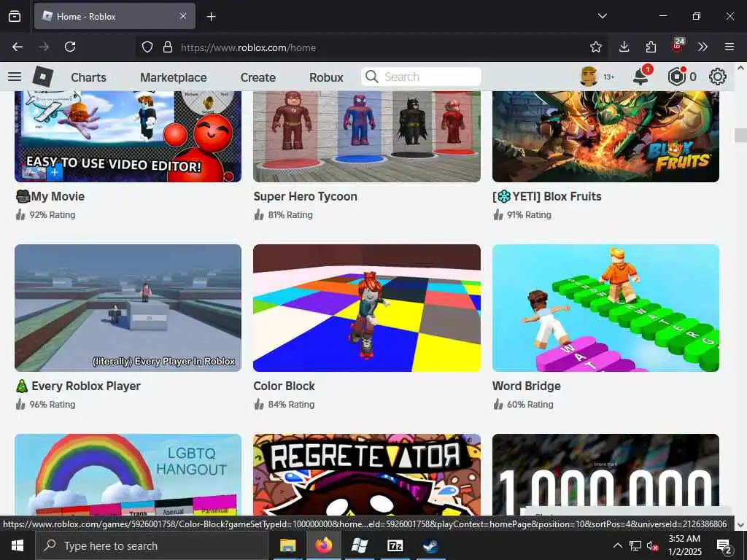Click the taskbar clock showing 3:52 AM

click(684, 545)
